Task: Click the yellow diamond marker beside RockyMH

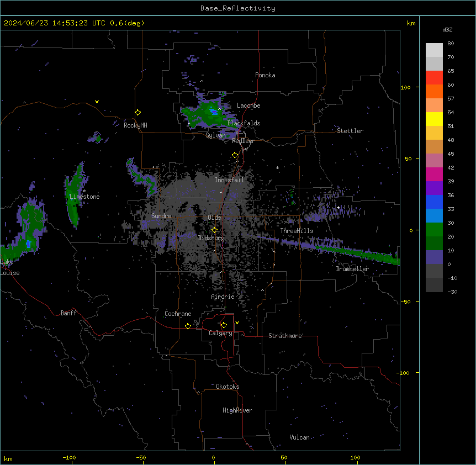Action: click(137, 113)
